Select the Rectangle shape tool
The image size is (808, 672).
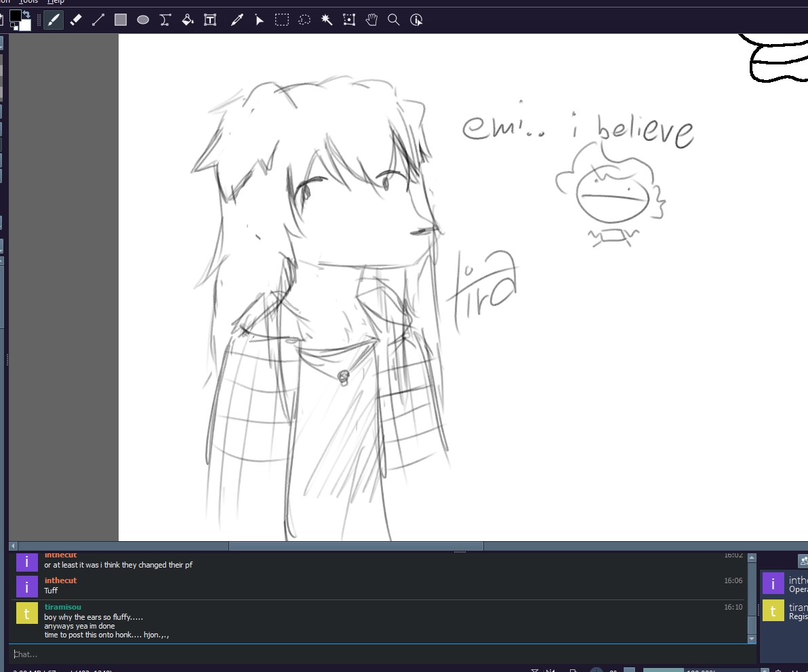pyautogui.click(x=121, y=20)
